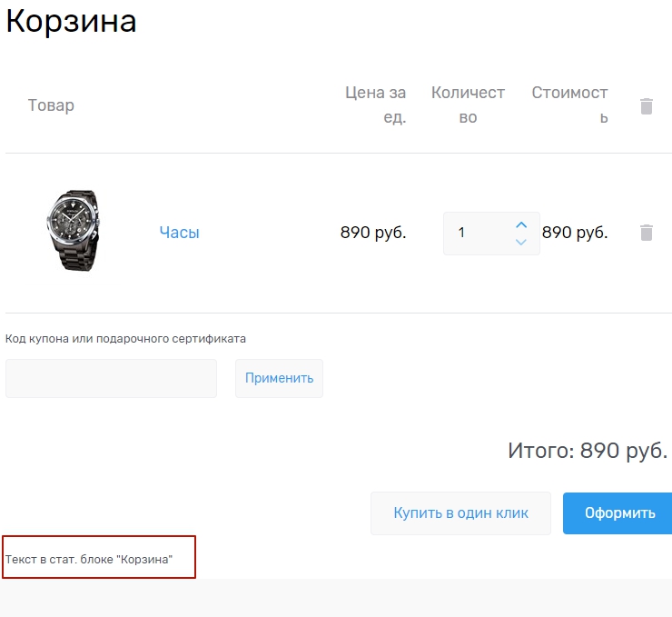
Task: Click the Купить в один клик button
Action: [x=460, y=513]
